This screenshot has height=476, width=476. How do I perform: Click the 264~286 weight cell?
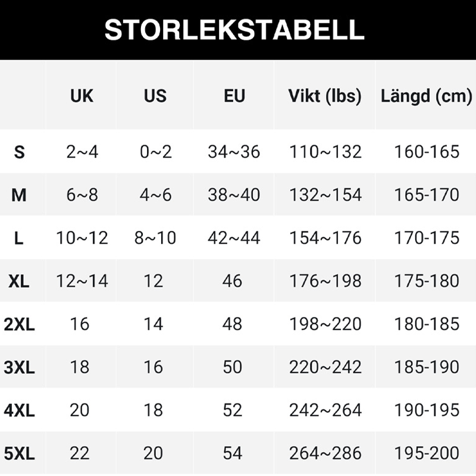[325, 453]
